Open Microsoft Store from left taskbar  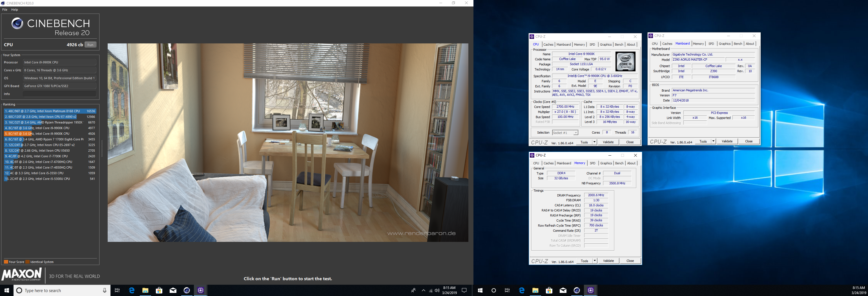tap(159, 290)
